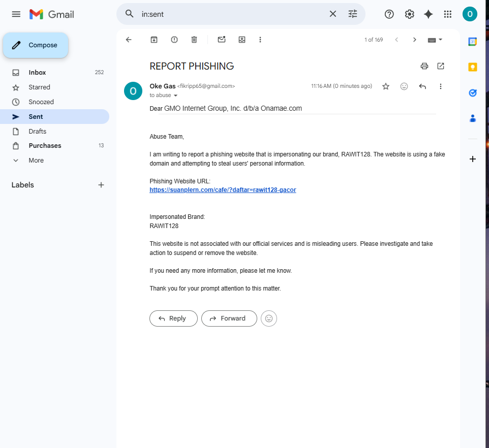Archive this email
This screenshot has width=489, height=448.
tap(154, 40)
